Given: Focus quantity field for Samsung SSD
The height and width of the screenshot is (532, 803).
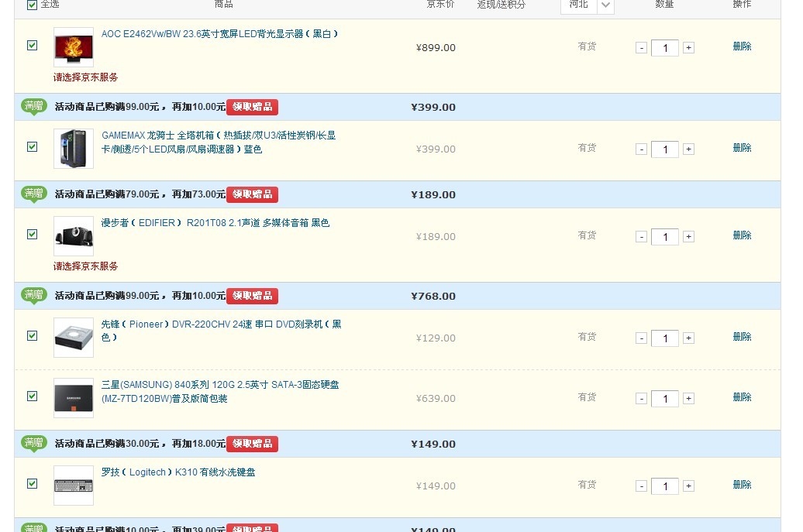Looking at the screenshot, I should 665,399.
